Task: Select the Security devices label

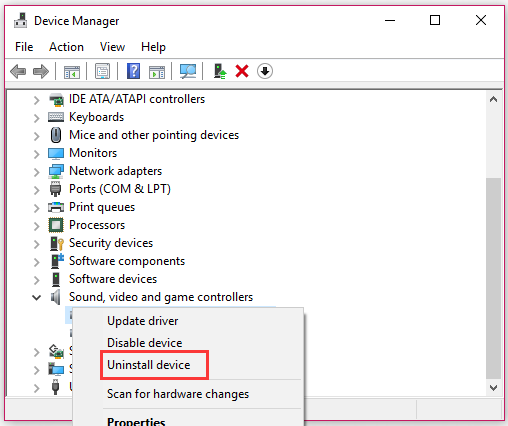Action: (x=111, y=243)
